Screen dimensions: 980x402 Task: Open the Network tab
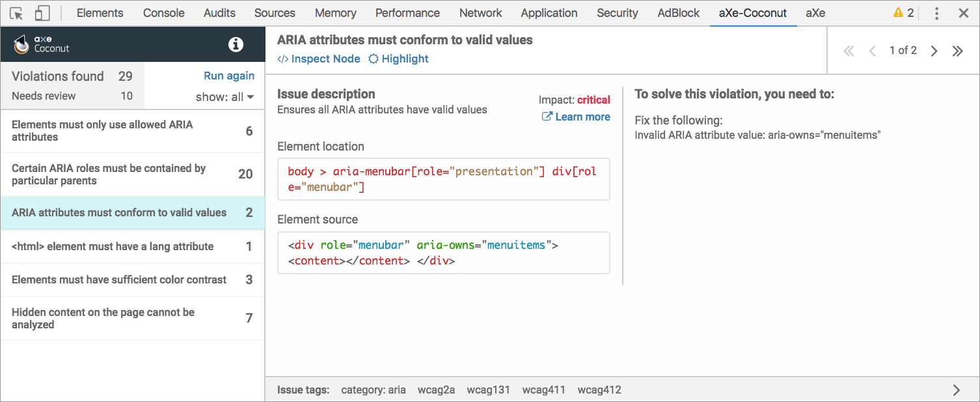click(480, 13)
